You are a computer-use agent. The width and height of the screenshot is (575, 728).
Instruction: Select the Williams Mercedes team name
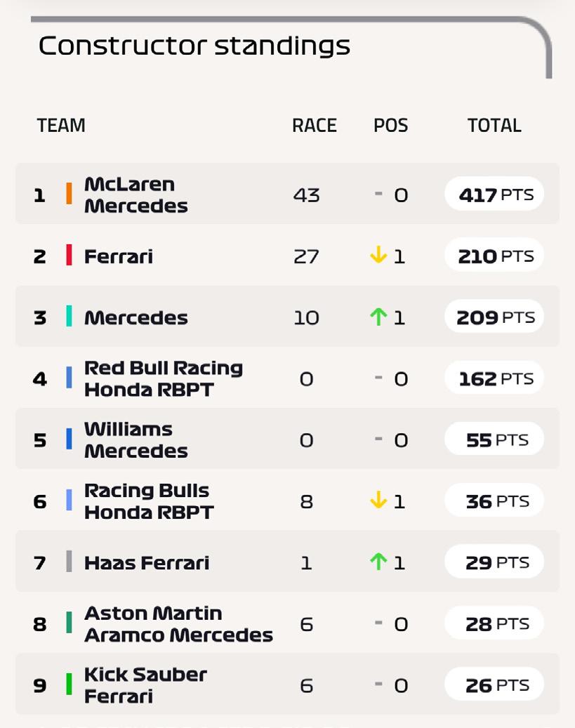136,440
